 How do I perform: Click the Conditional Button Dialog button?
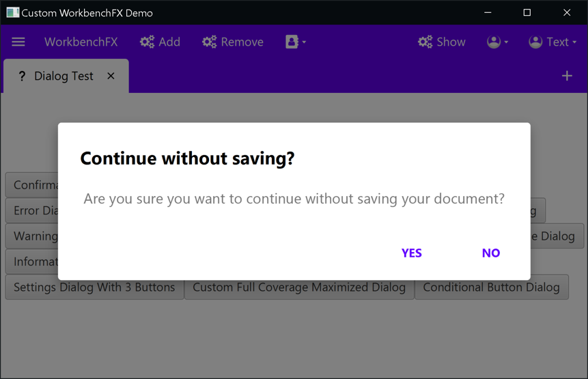pos(491,287)
